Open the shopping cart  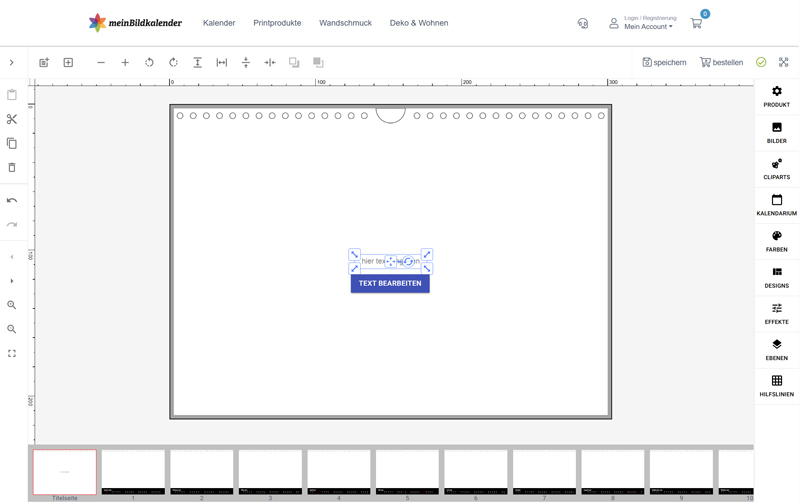click(x=697, y=23)
